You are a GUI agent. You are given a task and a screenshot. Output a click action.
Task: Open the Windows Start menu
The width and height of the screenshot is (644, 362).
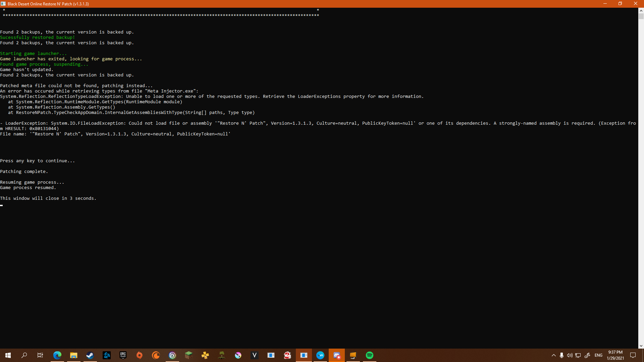8,355
